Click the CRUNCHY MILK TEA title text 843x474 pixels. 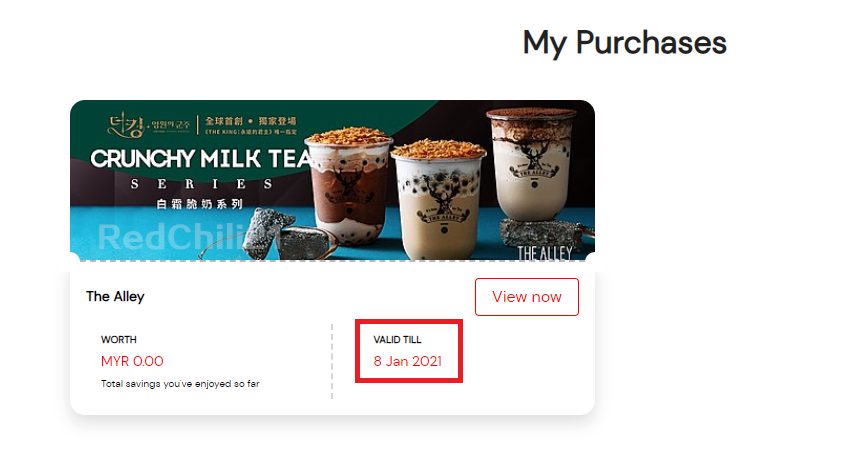(x=201, y=159)
